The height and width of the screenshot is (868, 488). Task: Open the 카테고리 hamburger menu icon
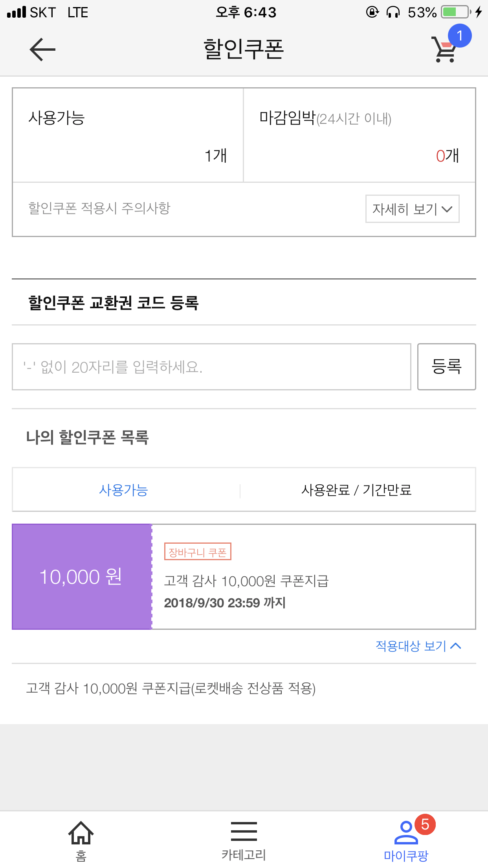point(244,831)
